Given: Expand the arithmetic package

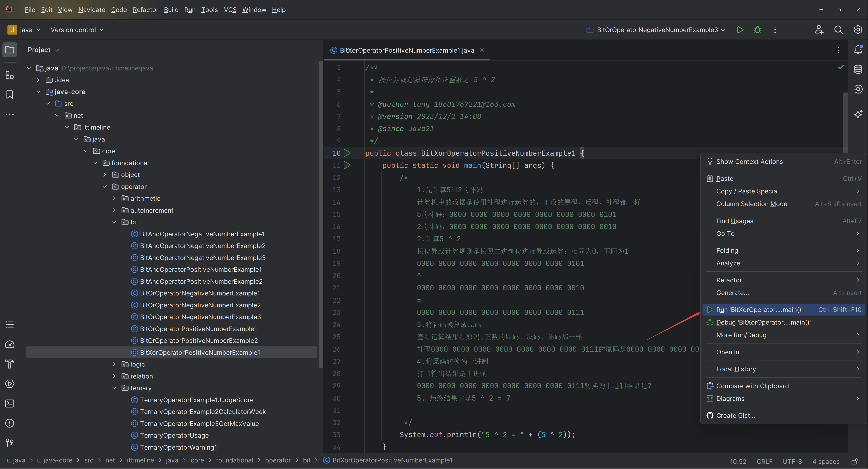Looking at the screenshot, I should coord(114,198).
